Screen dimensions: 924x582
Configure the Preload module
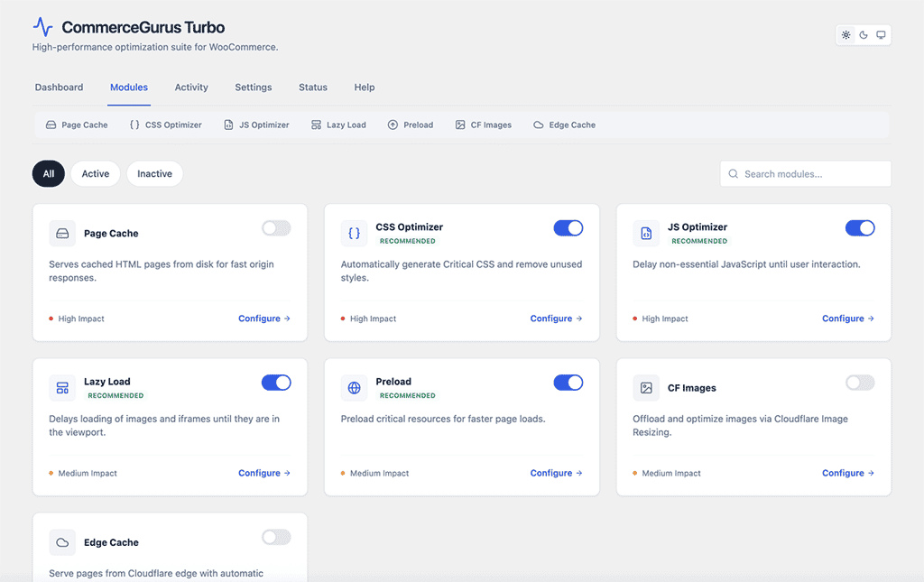click(556, 473)
